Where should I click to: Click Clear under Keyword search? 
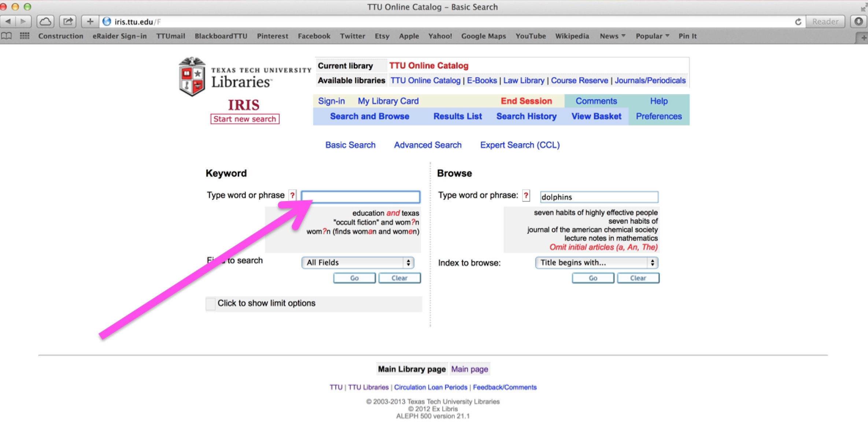pos(399,278)
